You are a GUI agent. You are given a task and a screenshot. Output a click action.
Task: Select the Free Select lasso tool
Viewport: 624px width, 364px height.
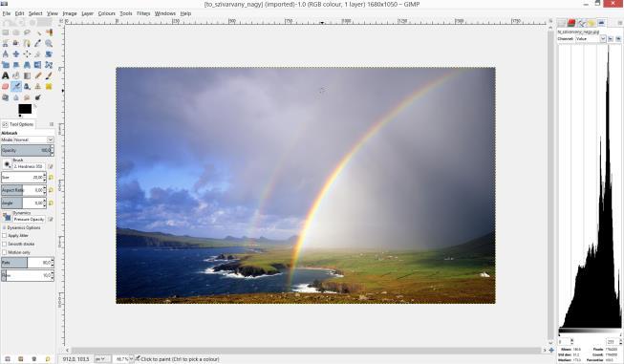pos(27,32)
